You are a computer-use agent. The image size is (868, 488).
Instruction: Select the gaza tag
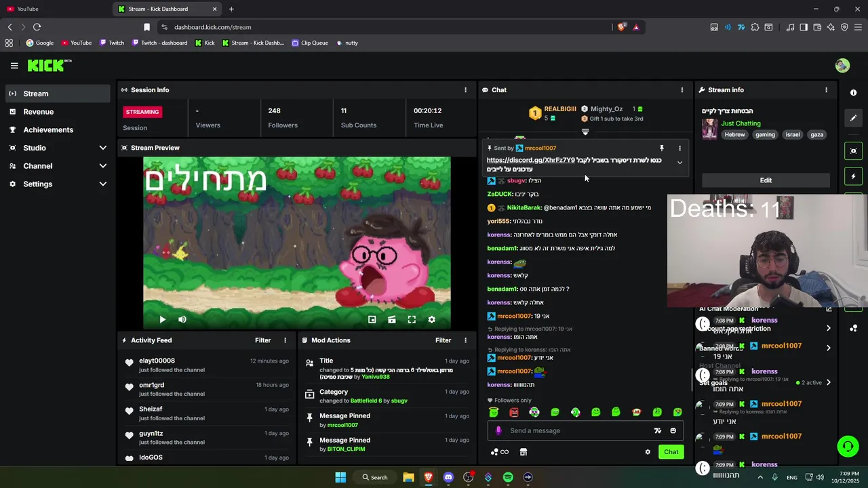coord(816,134)
